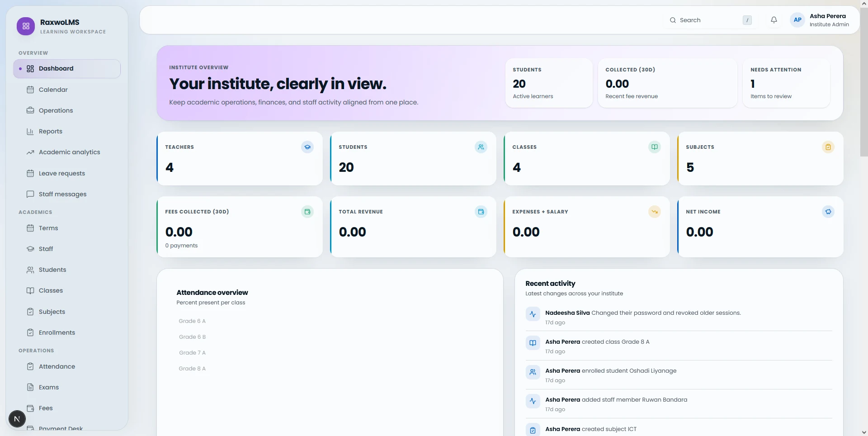The height and width of the screenshot is (436, 868).
Task: Click the Teachers card graduation cap icon
Action: [x=307, y=147]
